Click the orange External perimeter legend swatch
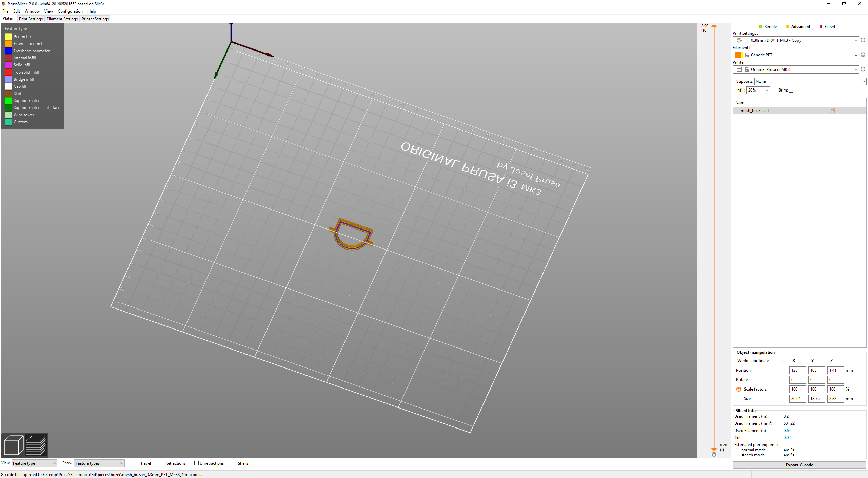868x478 pixels. pos(8,44)
